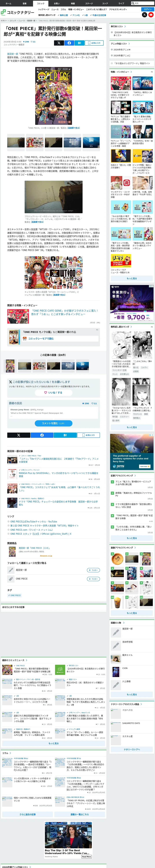Click the star count 290 under title
The image size is (155, 868).
(x=26, y=42)
